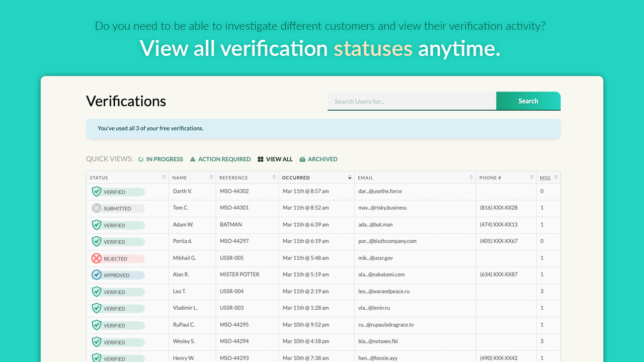Click the verified shield icon for RuPaul C.

[x=97, y=325]
